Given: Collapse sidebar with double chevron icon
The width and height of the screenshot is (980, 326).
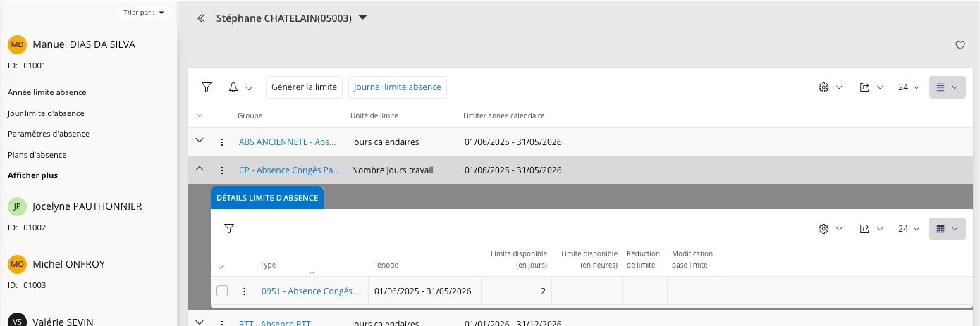Looking at the screenshot, I should pos(201,19).
